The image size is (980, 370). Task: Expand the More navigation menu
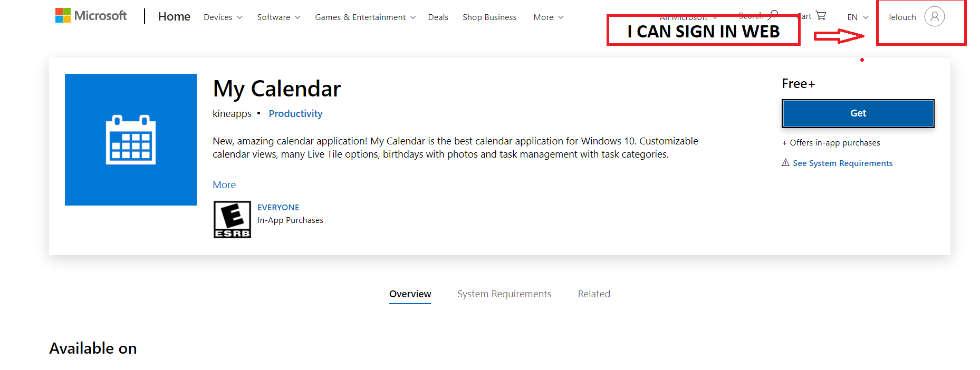548,17
